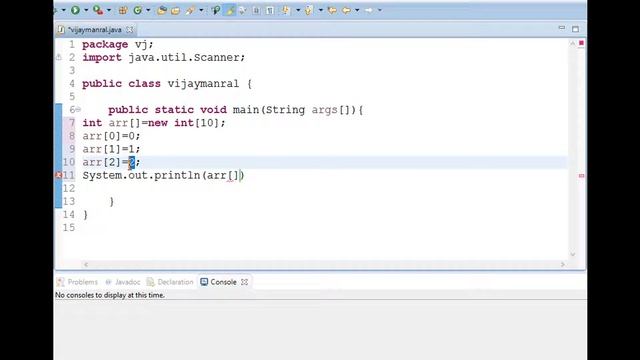The image size is (640, 360).
Task: Close the vijaymanral.java editor tab
Action: click(130, 30)
